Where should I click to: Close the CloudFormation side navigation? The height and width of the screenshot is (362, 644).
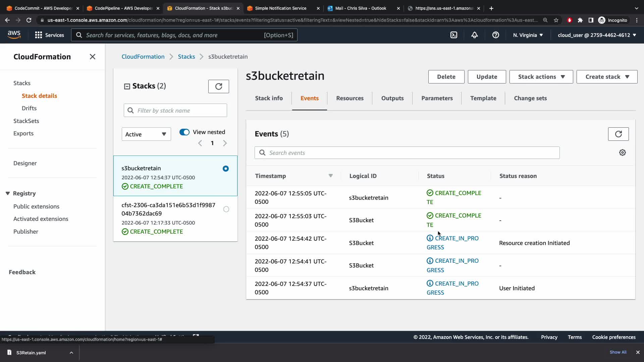pos(93,57)
